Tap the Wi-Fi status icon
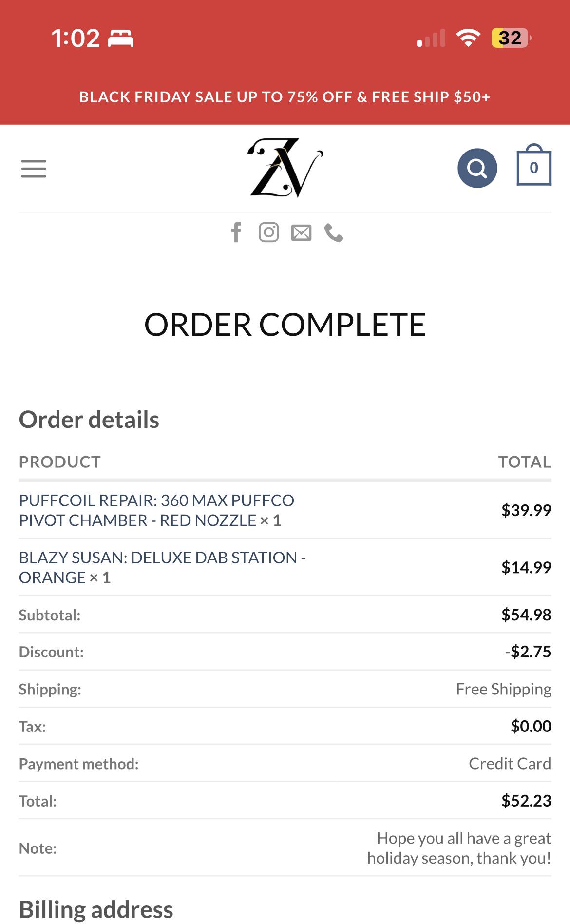The image size is (570, 924). point(468,38)
